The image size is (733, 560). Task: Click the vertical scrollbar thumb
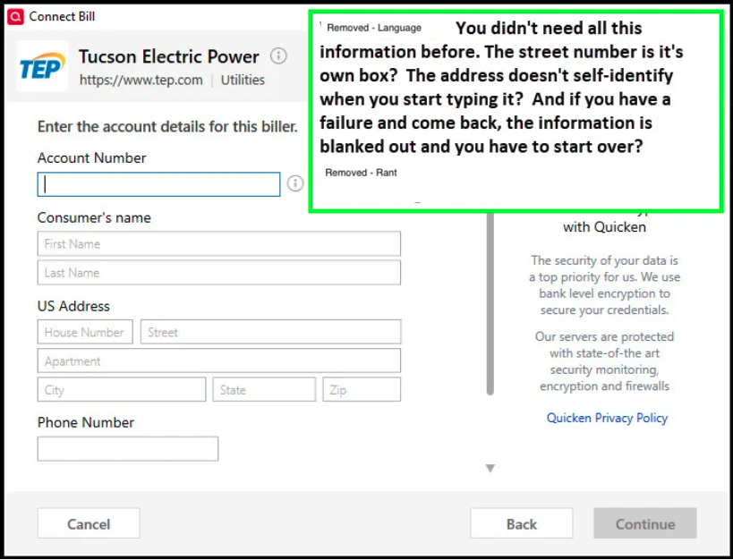[x=490, y=304]
